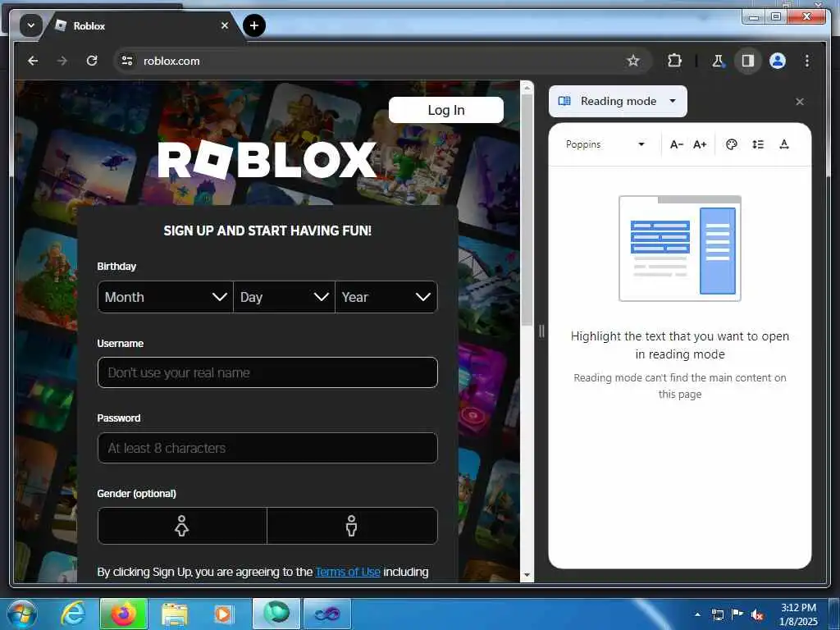Close the Roblox tab
Viewport: 840px width, 630px height.
pos(225,25)
